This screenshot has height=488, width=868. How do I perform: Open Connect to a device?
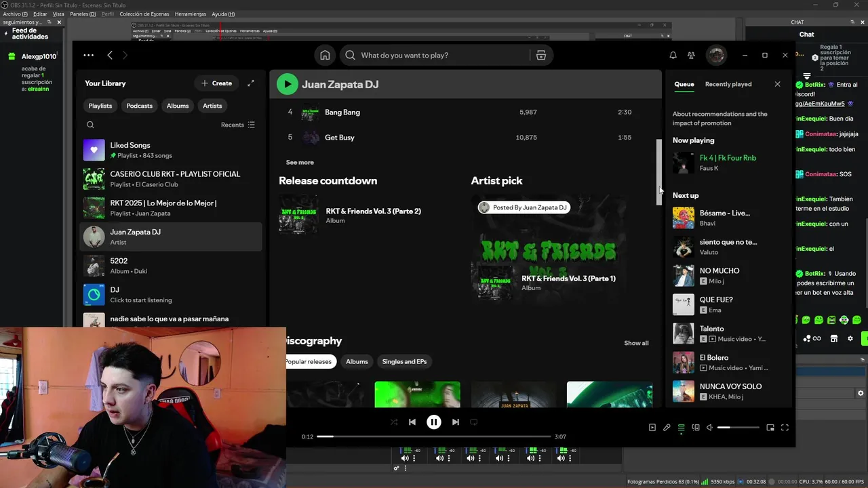coord(696,428)
